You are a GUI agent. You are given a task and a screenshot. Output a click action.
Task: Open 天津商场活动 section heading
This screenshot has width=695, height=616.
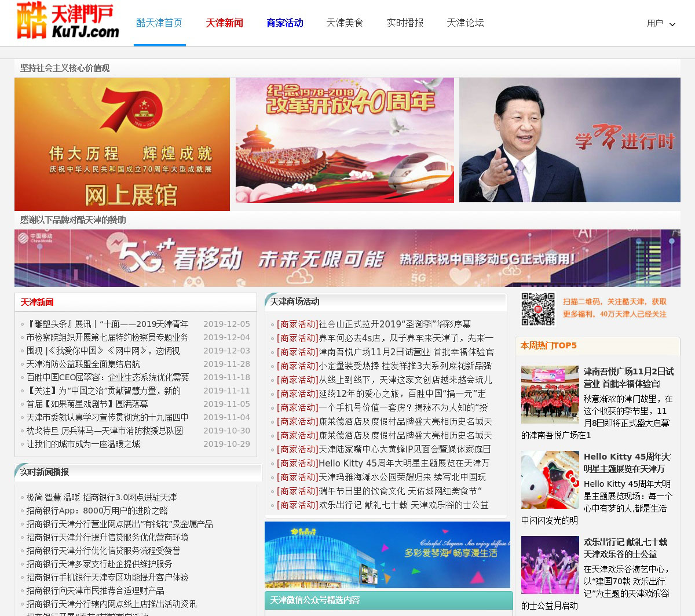pos(294,302)
